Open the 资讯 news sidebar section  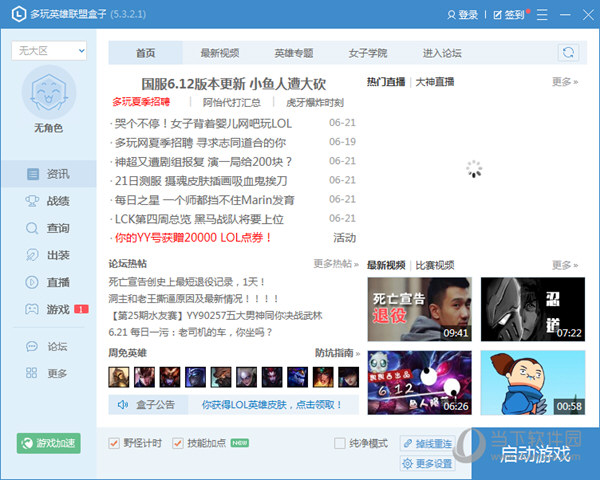pyautogui.click(x=48, y=174)
